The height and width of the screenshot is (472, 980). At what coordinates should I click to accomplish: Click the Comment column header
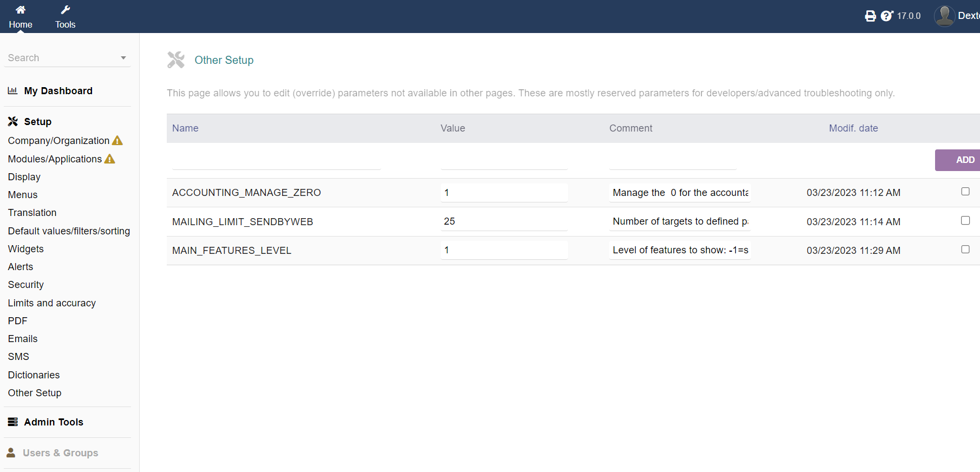click(631, 128)
